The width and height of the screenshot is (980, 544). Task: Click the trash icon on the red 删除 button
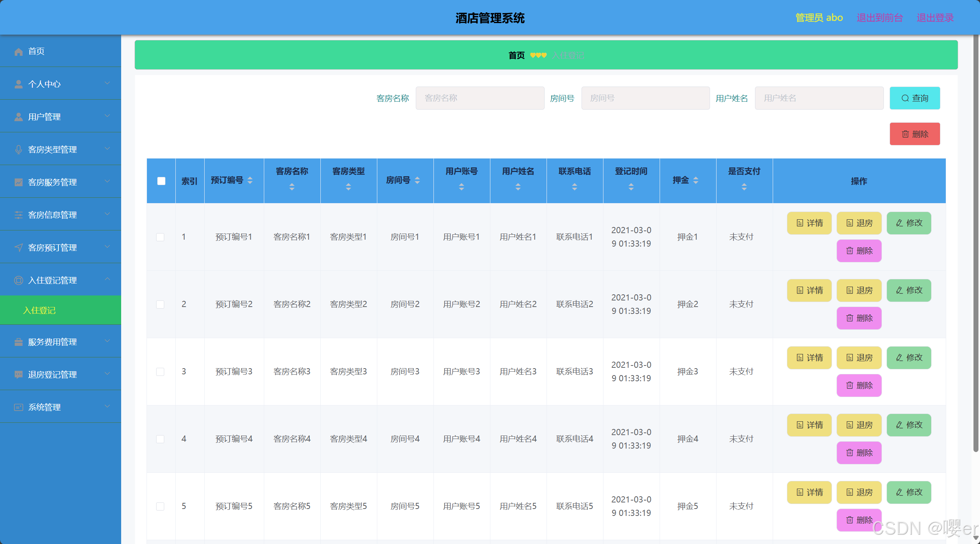(x=906, y=133)
